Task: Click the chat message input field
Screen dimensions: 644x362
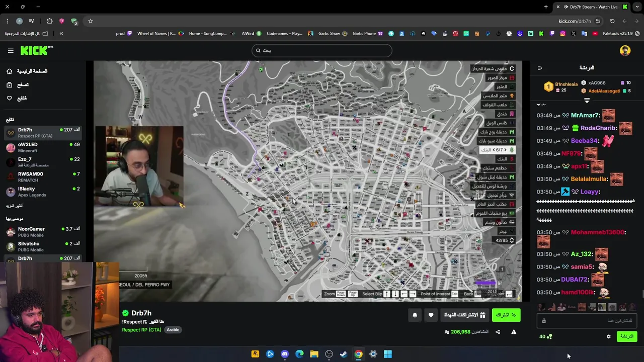Action: 587,320
